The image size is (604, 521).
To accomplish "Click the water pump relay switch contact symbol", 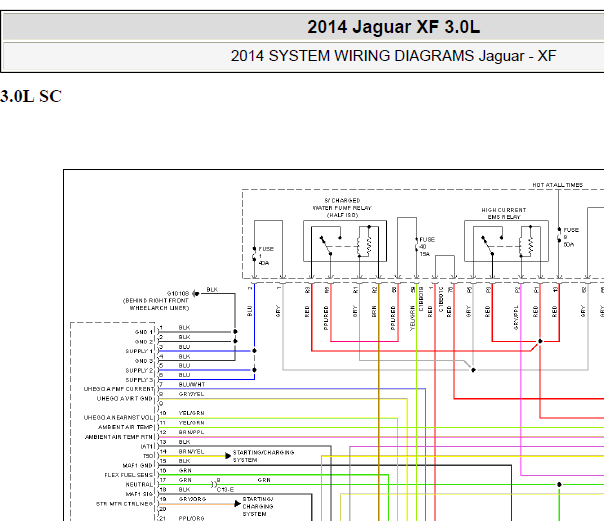I will click(x=330, y=244).
